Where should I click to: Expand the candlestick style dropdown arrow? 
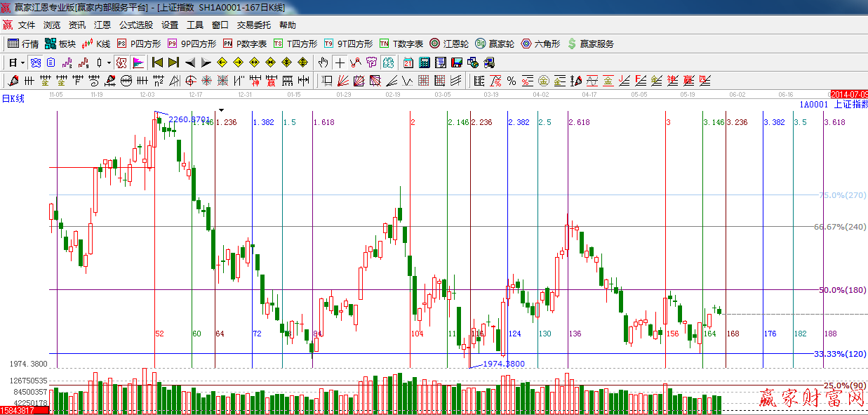[x=109, y=62]
